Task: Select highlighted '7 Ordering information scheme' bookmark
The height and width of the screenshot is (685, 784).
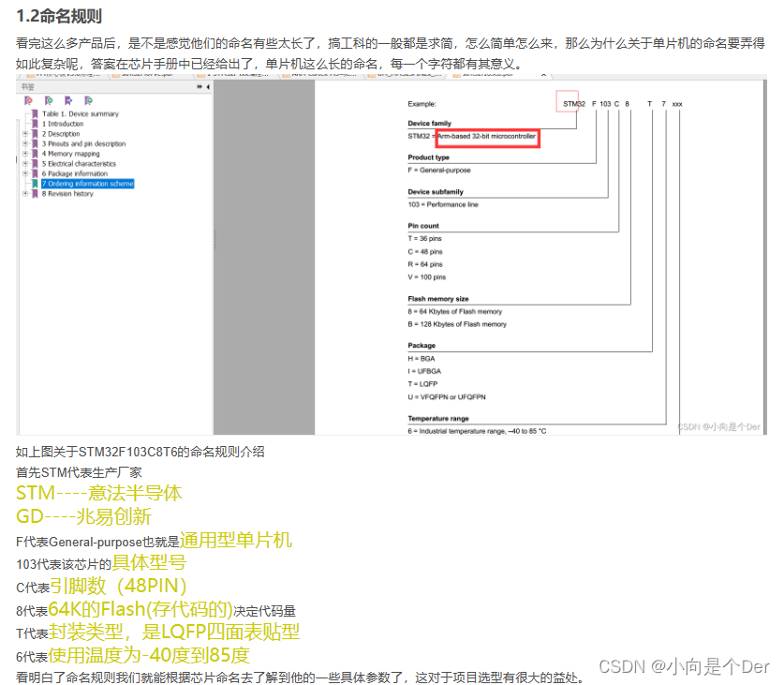Action: pyautogui.click(x=87, y=184)
